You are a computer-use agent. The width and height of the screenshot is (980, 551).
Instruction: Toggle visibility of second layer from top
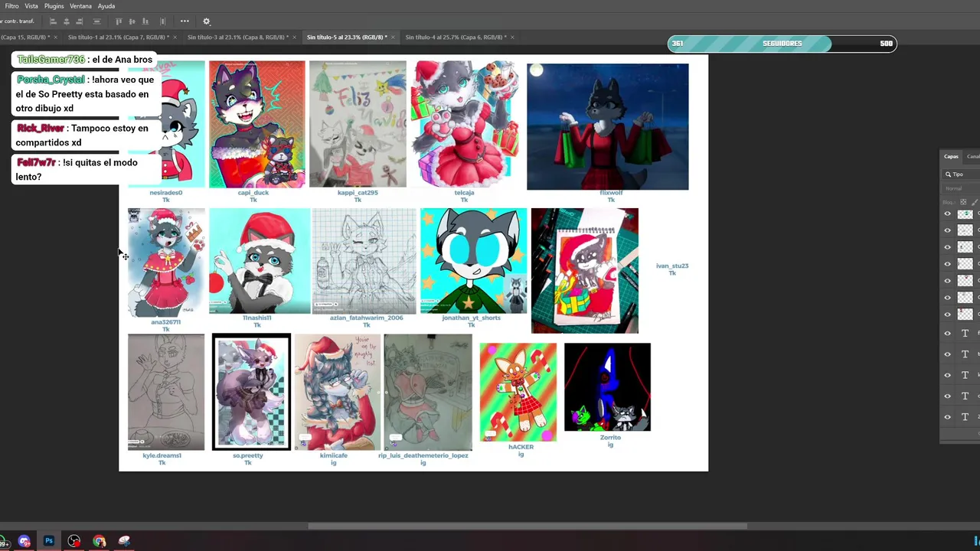click(x=947, y=230)
